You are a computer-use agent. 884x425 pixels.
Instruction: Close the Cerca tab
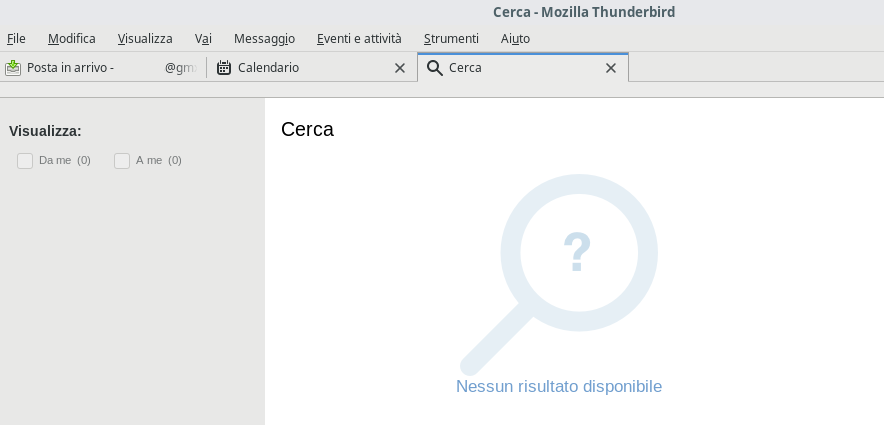[611, 68]
